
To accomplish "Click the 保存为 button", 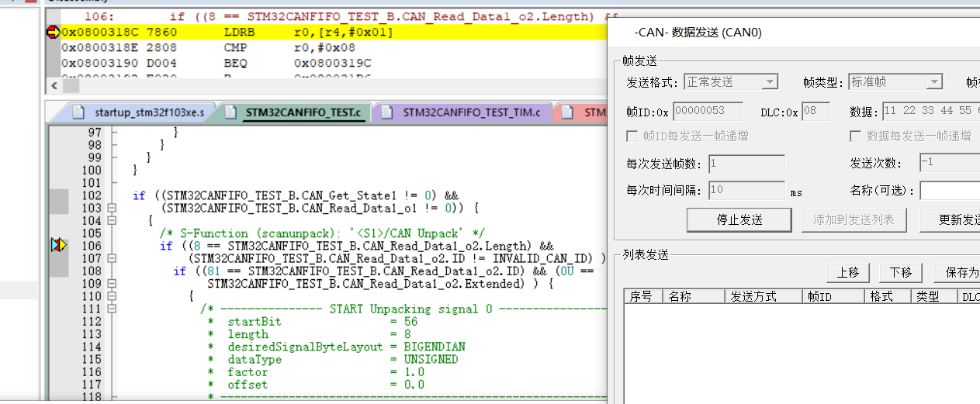I will [957, 273].
